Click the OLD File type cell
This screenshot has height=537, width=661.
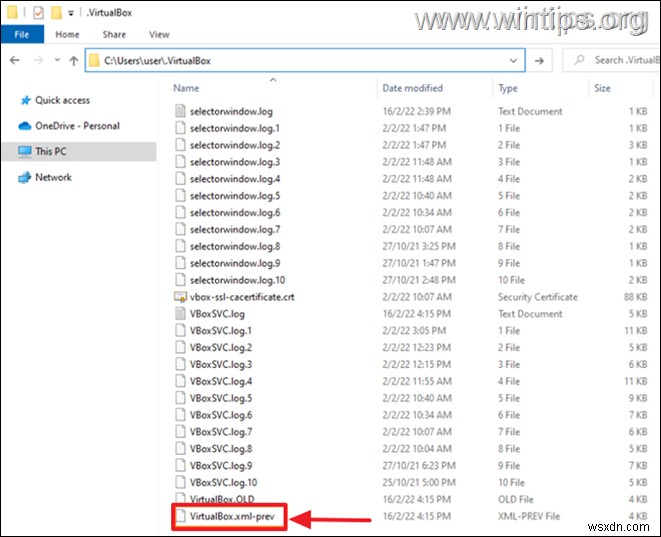click(516, 499)
